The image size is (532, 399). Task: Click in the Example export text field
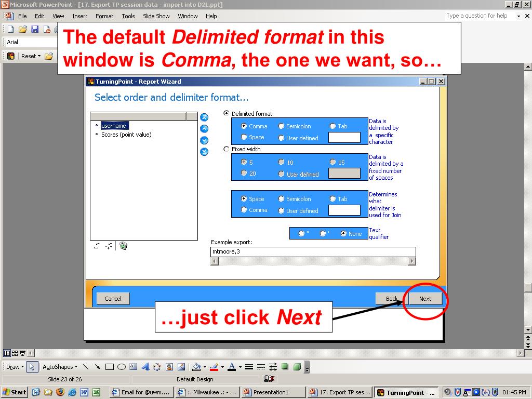pos(313,251)
